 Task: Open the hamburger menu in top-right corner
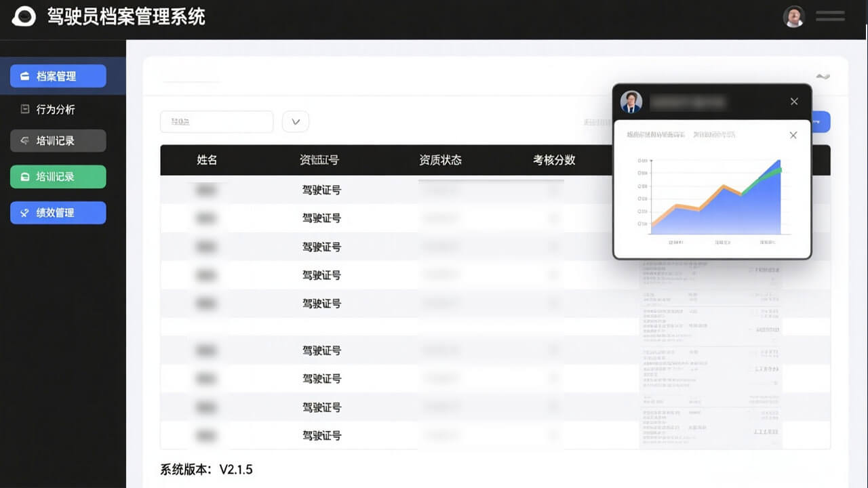tap(830, 16)
